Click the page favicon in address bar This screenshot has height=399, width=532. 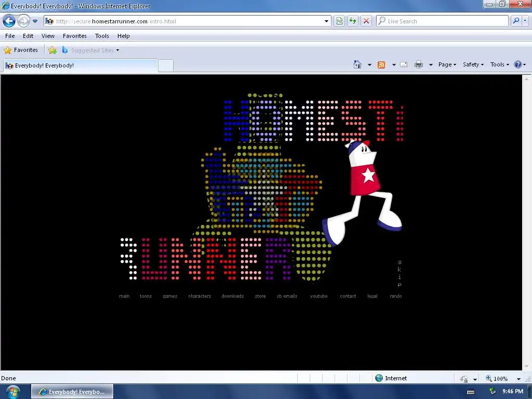(x=49, y=21)
